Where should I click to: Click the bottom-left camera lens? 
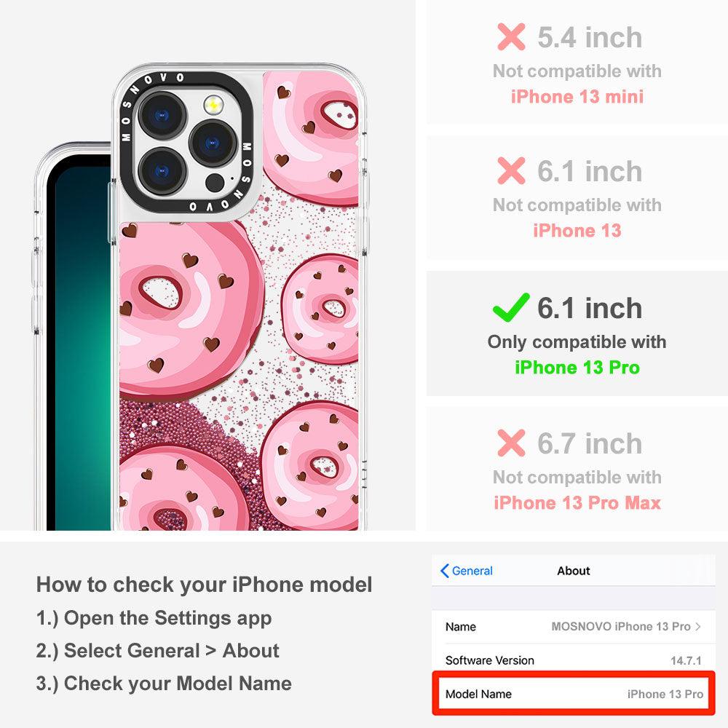click(x=162, y=171)
